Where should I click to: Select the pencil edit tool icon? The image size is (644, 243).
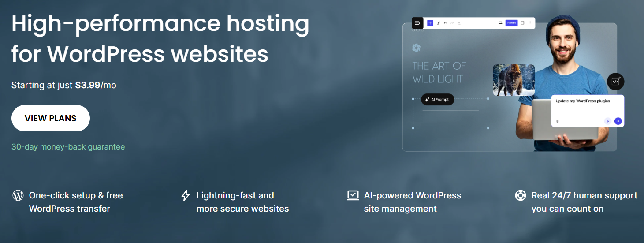(439, 23)
